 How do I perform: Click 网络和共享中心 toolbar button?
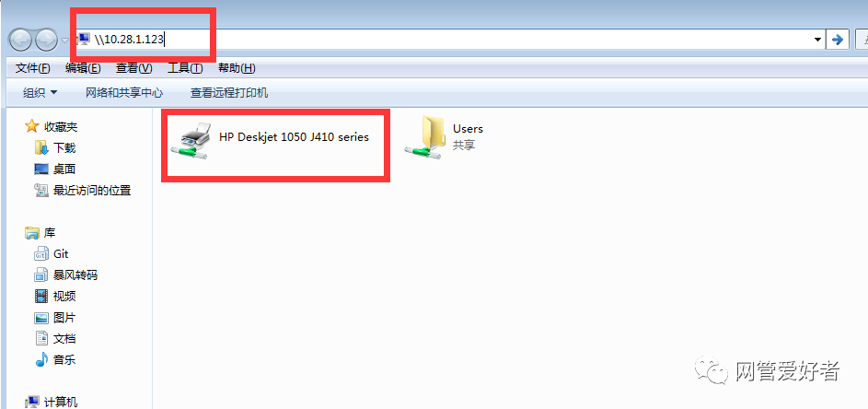124,92
